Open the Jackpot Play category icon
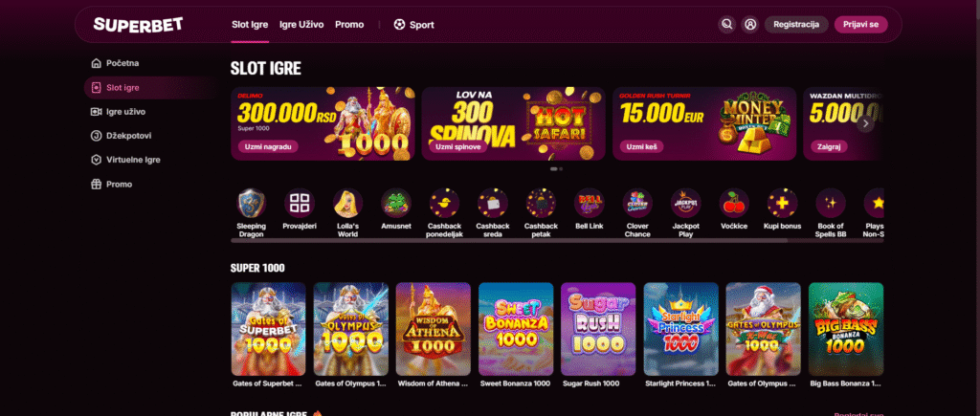Screen dimensions: 980x416 (685, 203)
